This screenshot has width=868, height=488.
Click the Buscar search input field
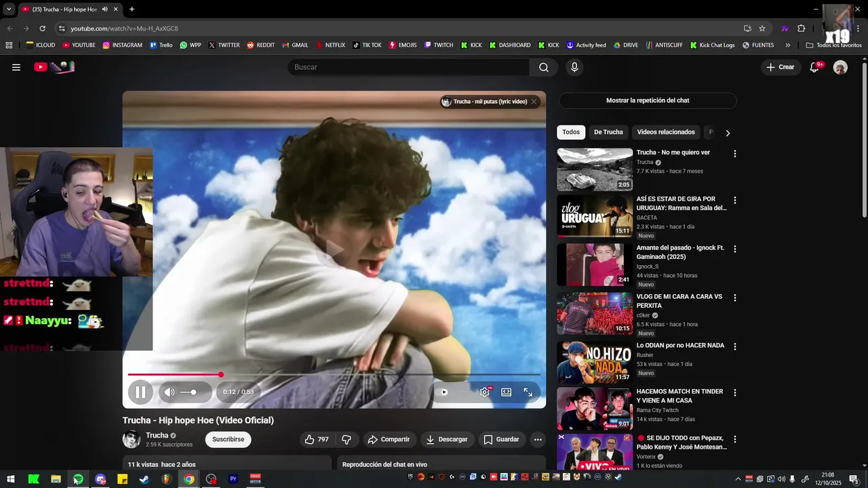pos(408,67)
